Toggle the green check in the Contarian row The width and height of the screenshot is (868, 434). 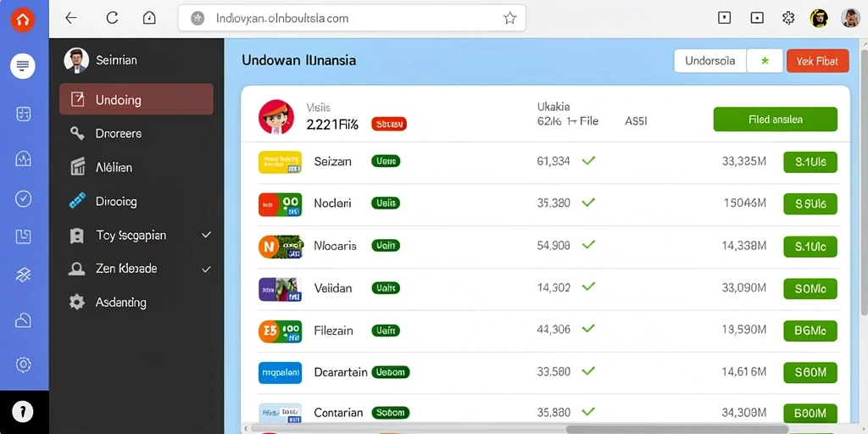(x=588, y=411)
